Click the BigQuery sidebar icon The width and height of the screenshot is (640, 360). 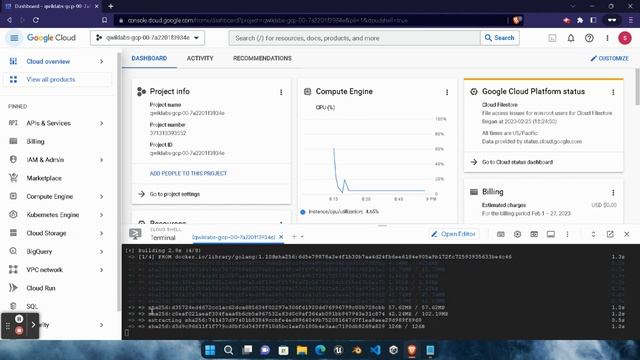tap(13, 251)
